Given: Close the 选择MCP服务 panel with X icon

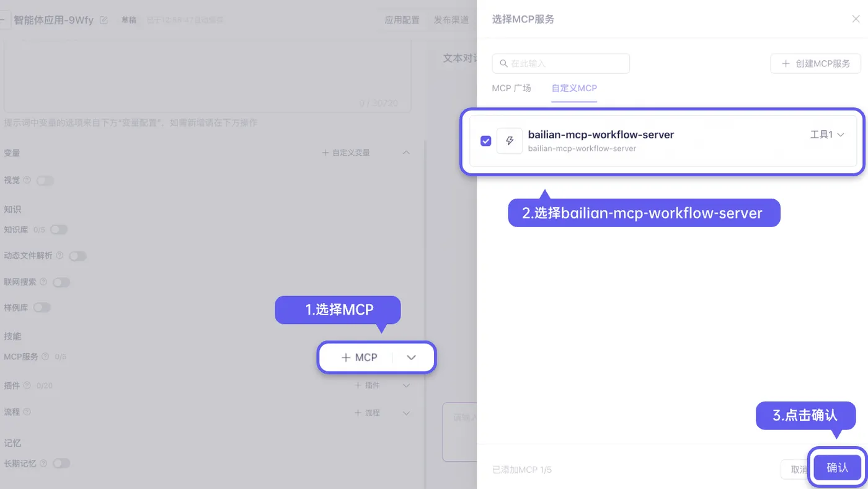Looking at the screenshot, I should (856, 19).
